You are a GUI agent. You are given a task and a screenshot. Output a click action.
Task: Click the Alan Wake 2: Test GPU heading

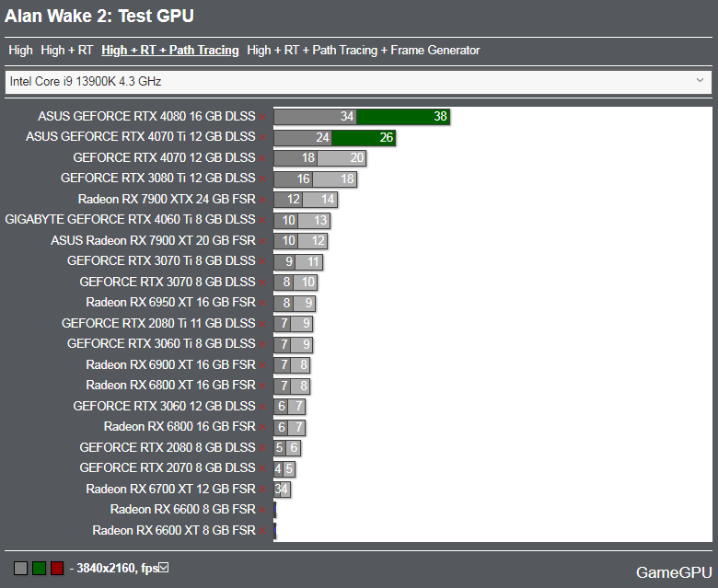pos(98,16)
